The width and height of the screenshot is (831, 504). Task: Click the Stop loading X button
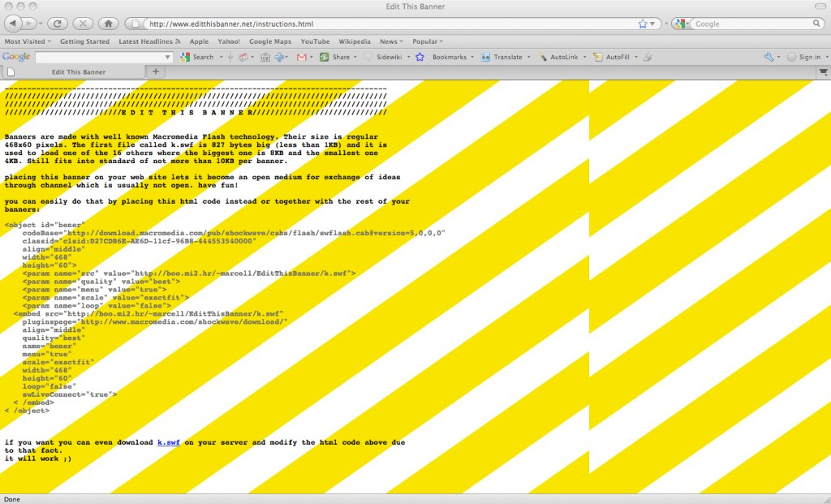coord(82,24)
